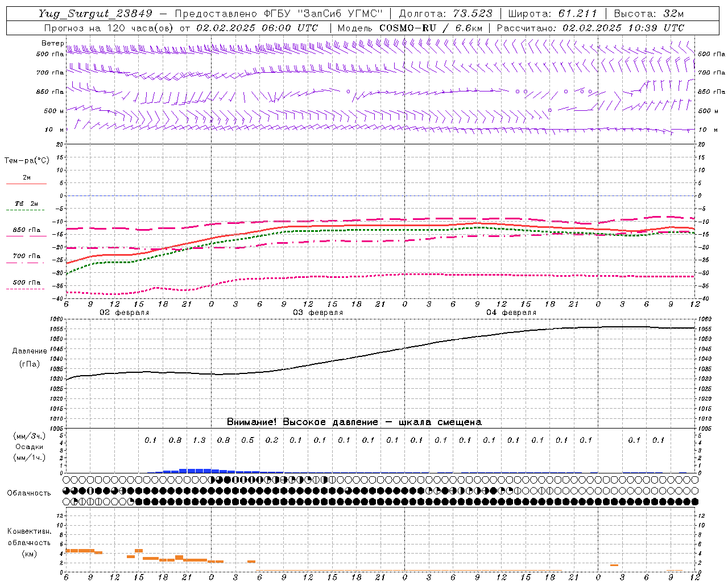Click the 0.5 precipitation value
Image resolution: width=728 pixels, height=582 pixels.
[x=247, y=440]
